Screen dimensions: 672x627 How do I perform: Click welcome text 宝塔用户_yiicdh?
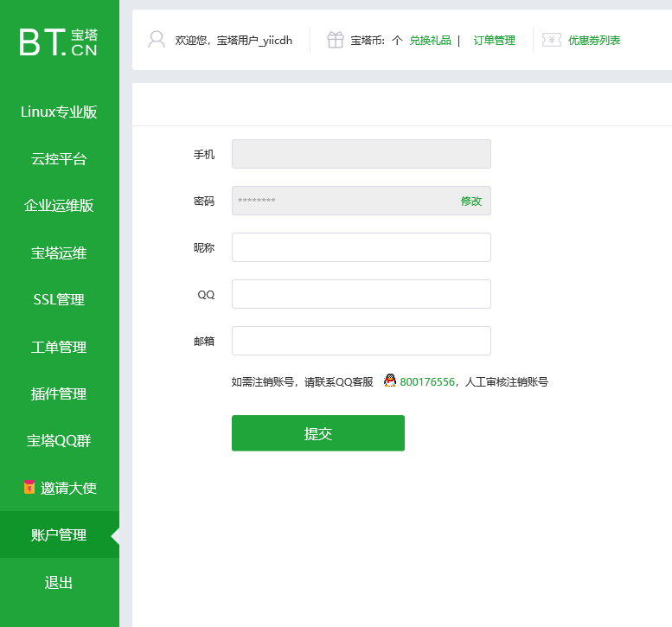point(254,41)
